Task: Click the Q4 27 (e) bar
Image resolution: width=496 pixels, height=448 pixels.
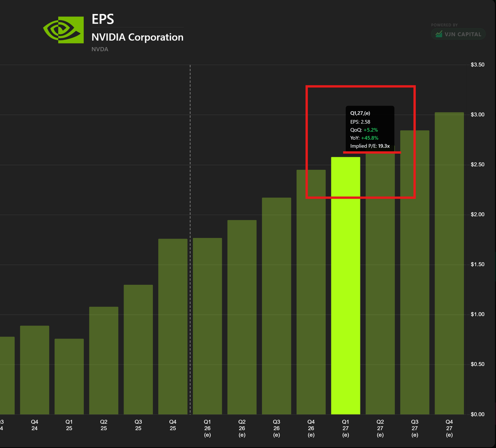Action: [x=449, y=263]
